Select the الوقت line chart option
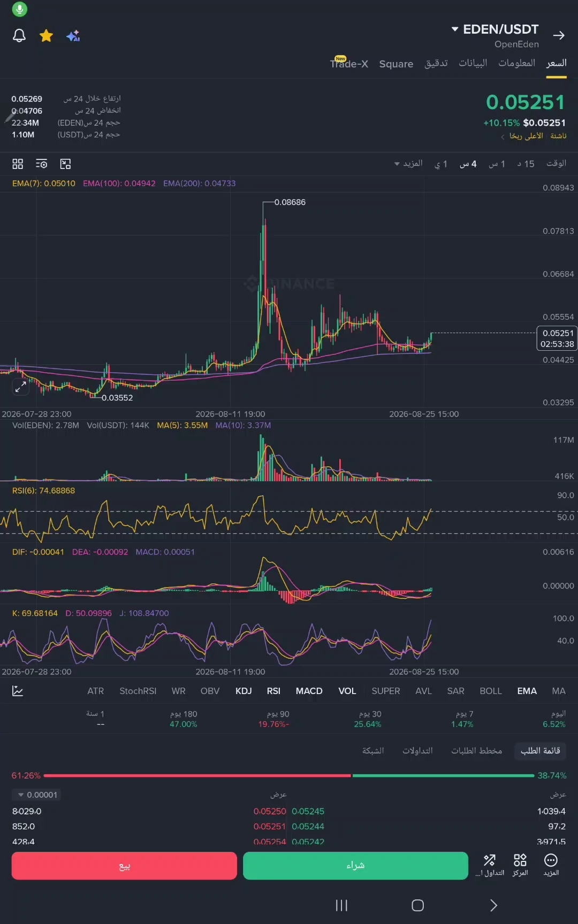This screenshot has height=924, width=578. (x=556, y=163)
